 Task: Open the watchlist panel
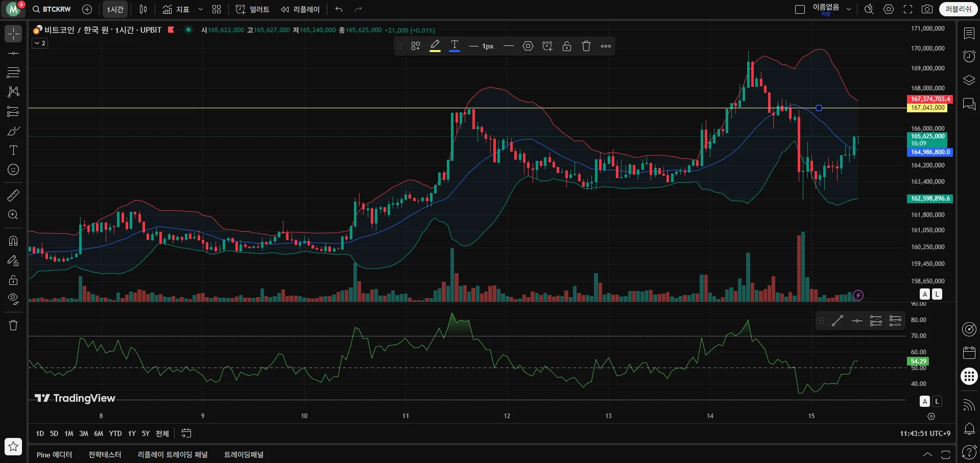point(969,34)
